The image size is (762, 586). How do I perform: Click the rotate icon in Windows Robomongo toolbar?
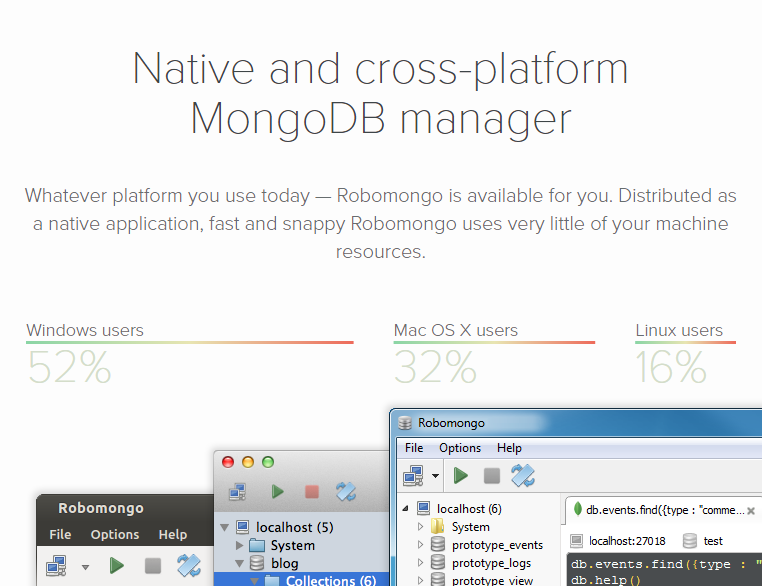[523, 476]
